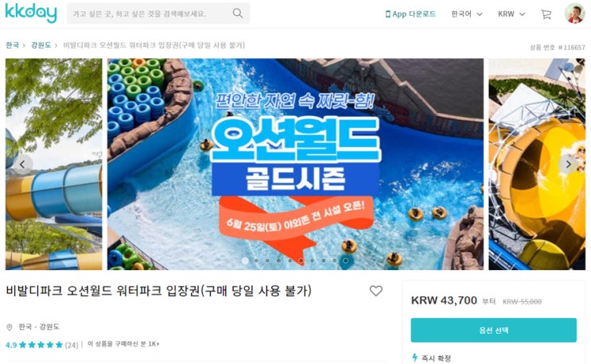Show the next carousel image
The height and width of the screenshot is (364, 591).
pos(568,165)
